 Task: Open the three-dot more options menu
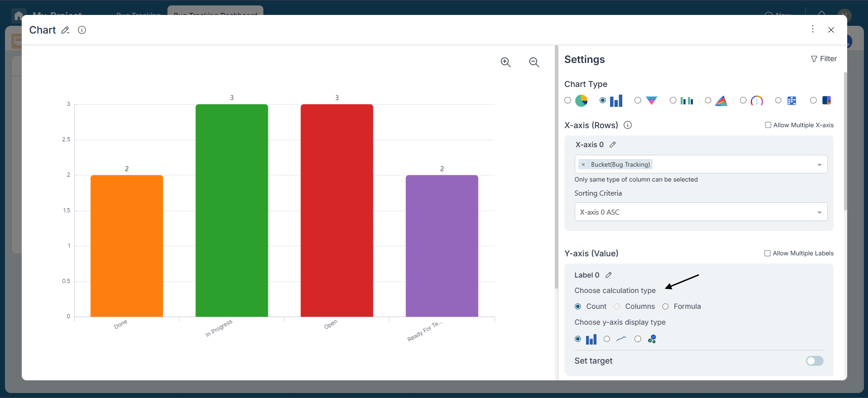813,29
